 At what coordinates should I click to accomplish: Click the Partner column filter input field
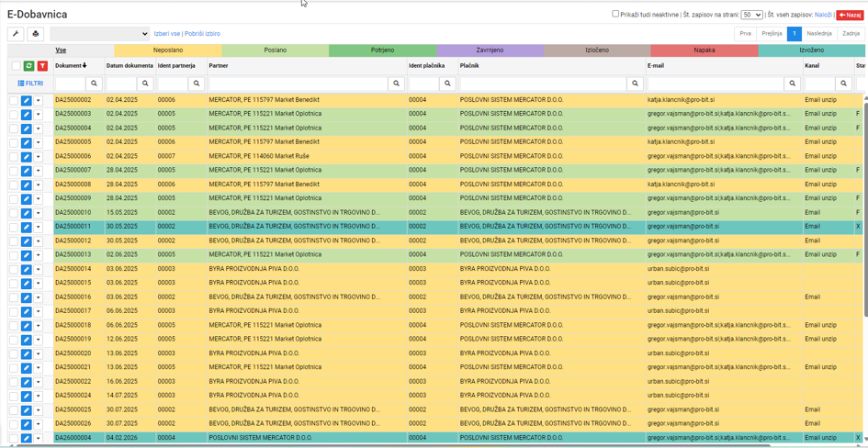pos(299,84)
